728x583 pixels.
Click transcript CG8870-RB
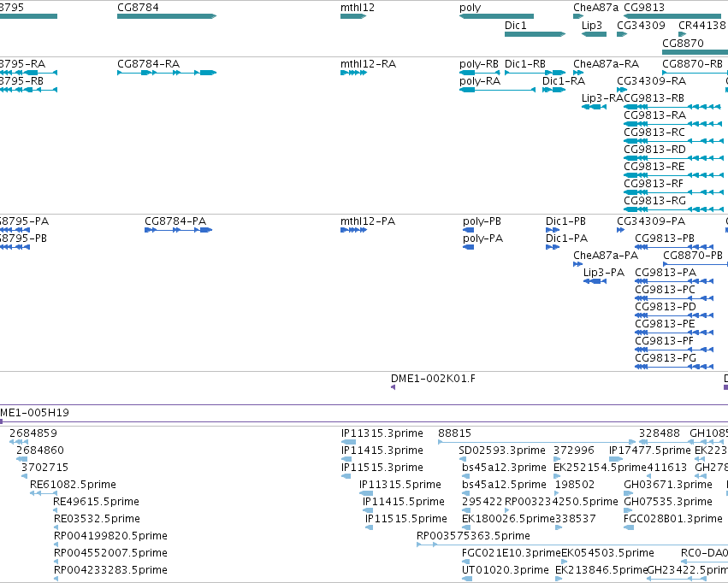coord(695,73)
